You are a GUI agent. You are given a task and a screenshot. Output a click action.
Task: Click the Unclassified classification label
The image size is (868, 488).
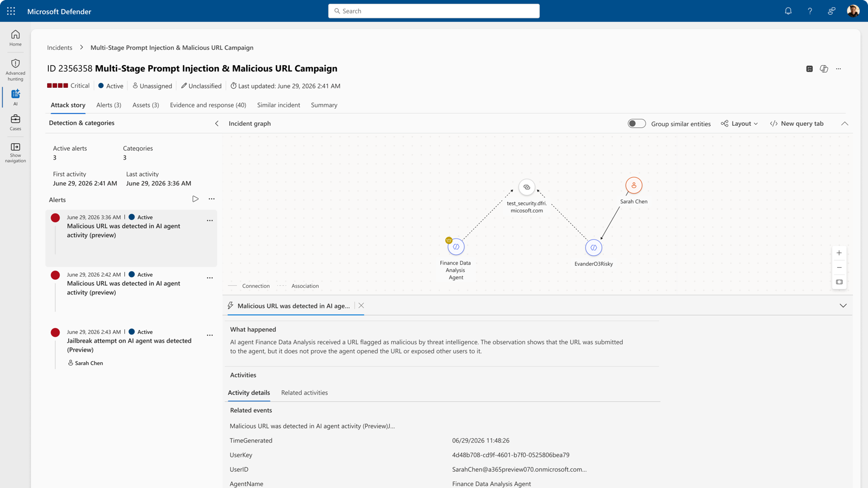point(201,86)
